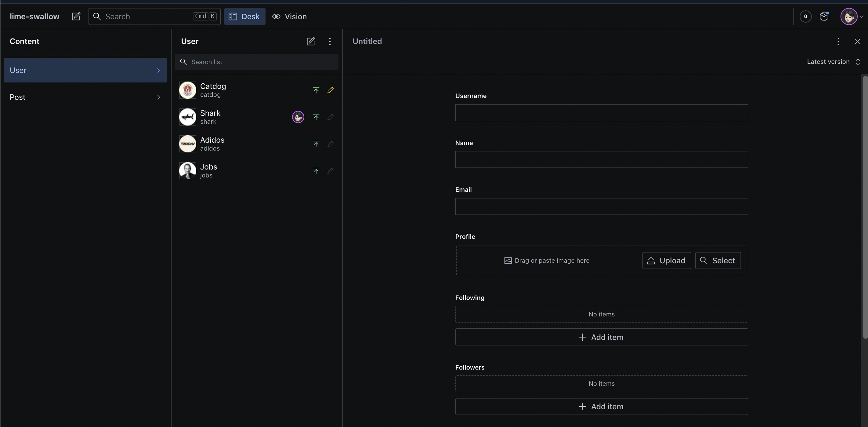Select User in the Content pane
The width and height of the screenshot is (868, 427).
pyautogui.click(x=85, y=70)
